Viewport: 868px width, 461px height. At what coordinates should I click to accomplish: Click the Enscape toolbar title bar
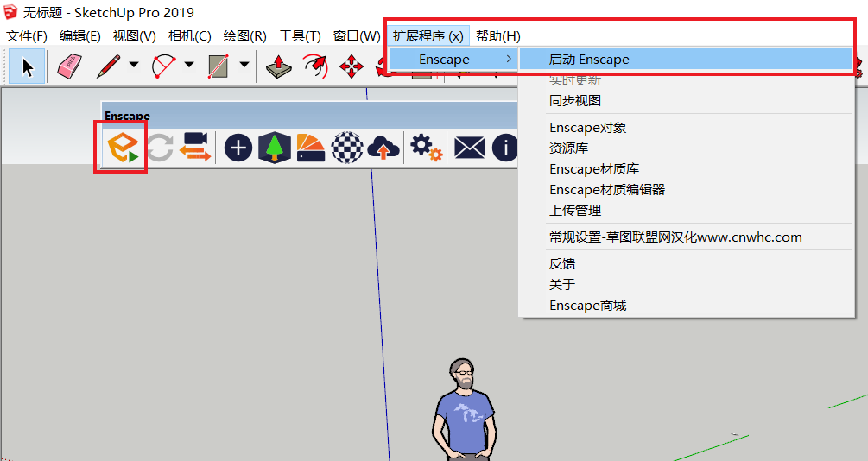pos(310,115)
